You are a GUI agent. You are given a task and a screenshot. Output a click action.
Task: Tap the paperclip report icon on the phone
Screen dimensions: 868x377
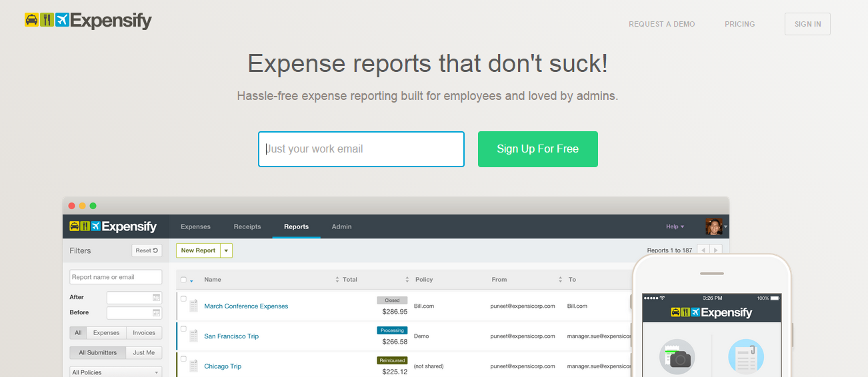pyautogui.click(x=745, y=357)
